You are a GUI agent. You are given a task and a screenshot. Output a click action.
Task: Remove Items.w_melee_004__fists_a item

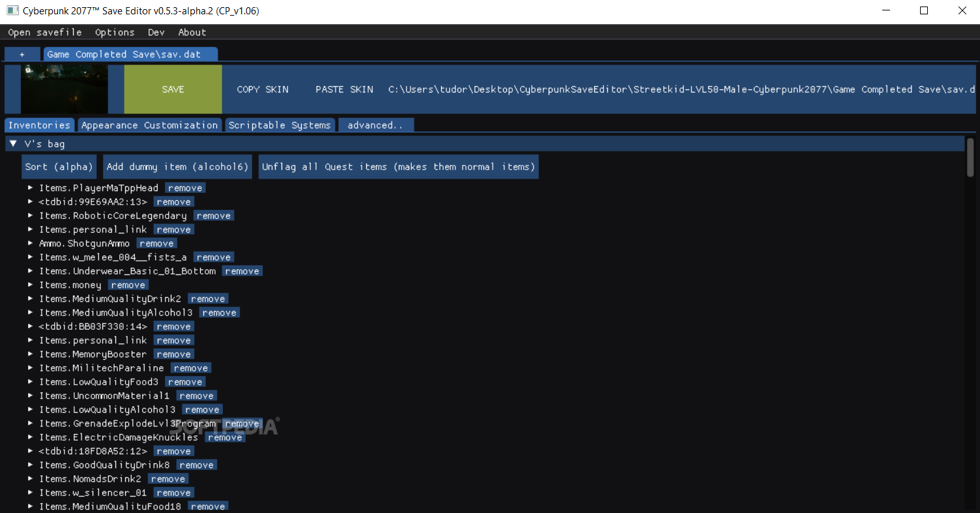coord(214,257)
